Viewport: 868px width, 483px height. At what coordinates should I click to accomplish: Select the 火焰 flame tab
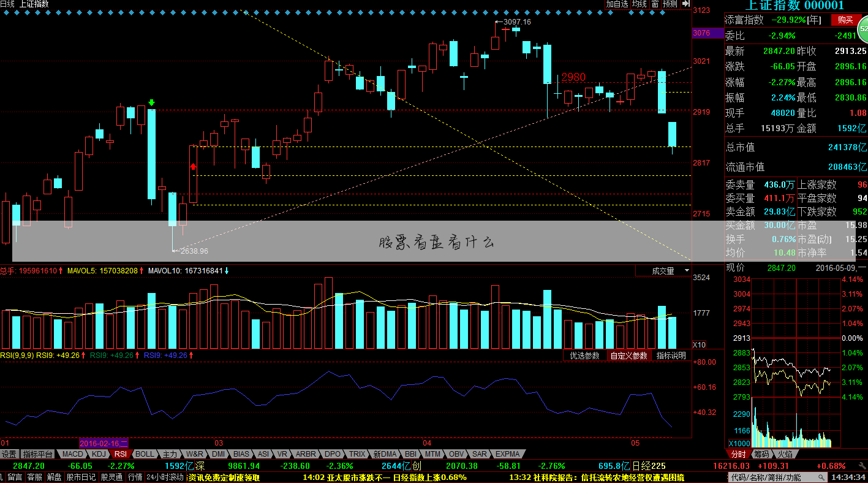tap(785, 454)
